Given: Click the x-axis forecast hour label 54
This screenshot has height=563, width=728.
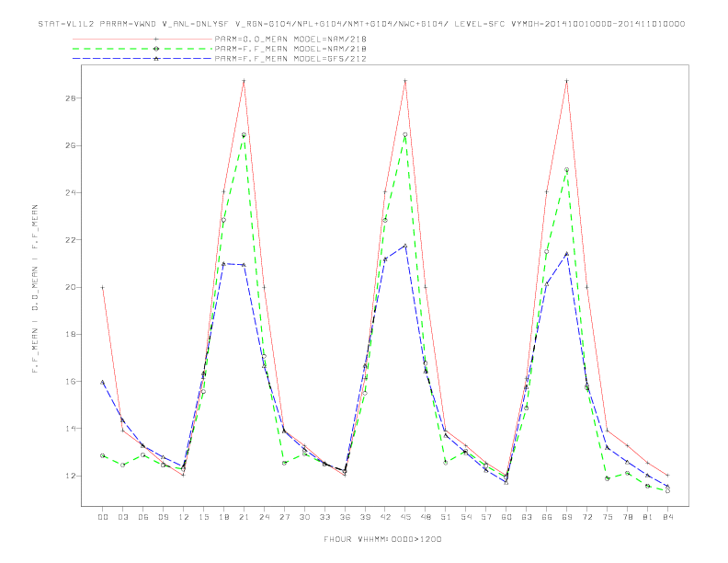Looking at the screenshot, I should pos(466,517).
